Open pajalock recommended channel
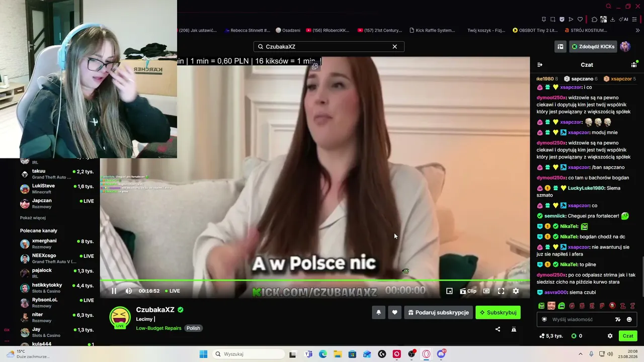 tap(57, 273)
